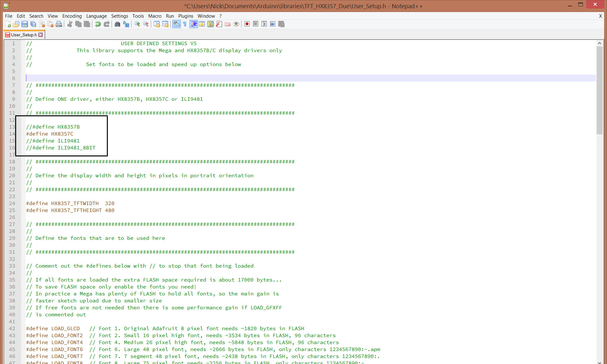The height and width of the screenshot is (364, 607).
Task: Click the Find and Replace icon
Action: tap(126, 24)
